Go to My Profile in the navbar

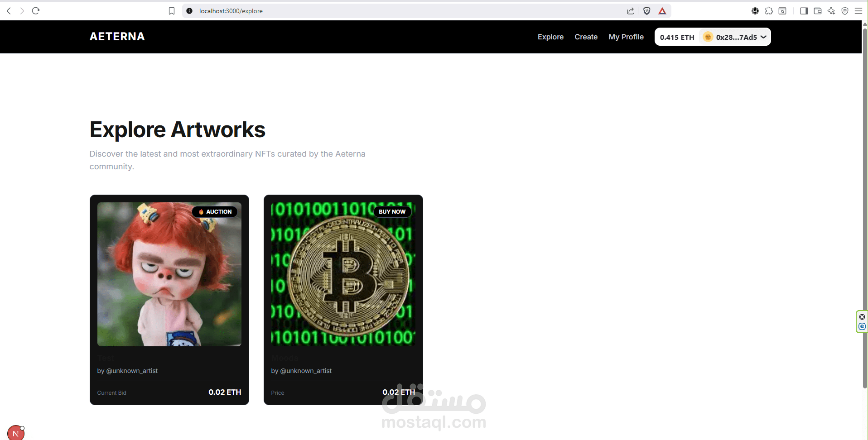coord(626,37)
